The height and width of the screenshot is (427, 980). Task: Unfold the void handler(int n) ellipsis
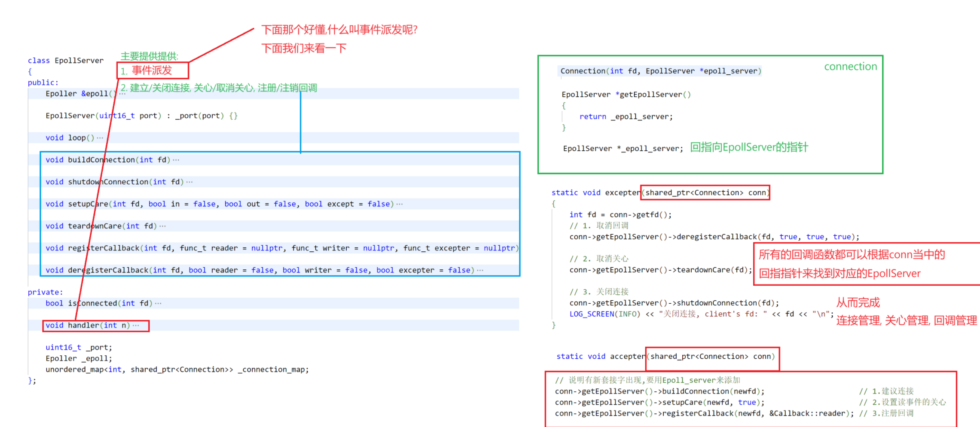tap(136, 326)
